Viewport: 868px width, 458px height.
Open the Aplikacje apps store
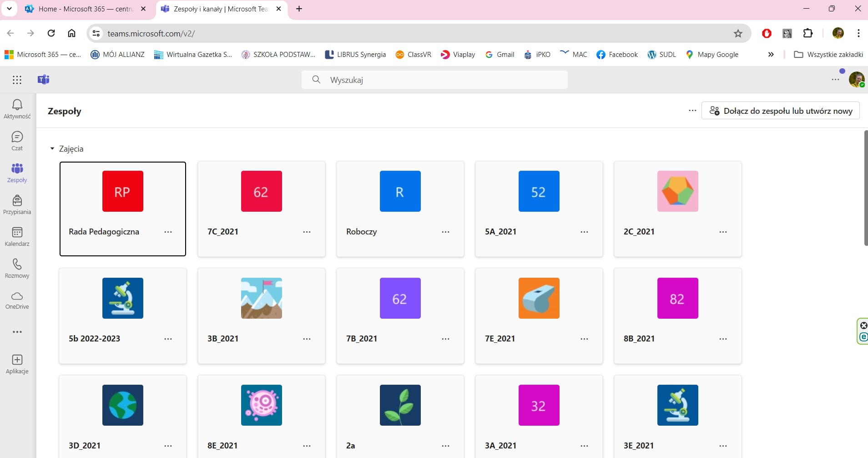click(x=17, y=364)
